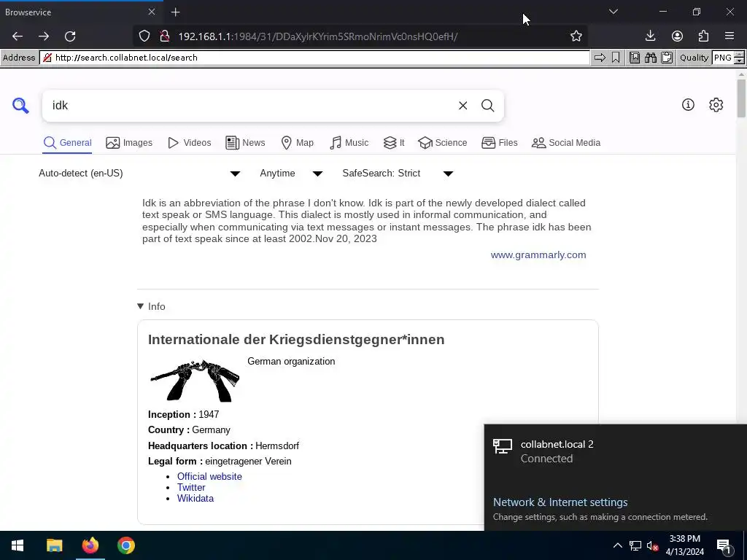The height and width of the screenshot is (560, 747).
Task: Switch to the Science category
Action: click(443, 143)
